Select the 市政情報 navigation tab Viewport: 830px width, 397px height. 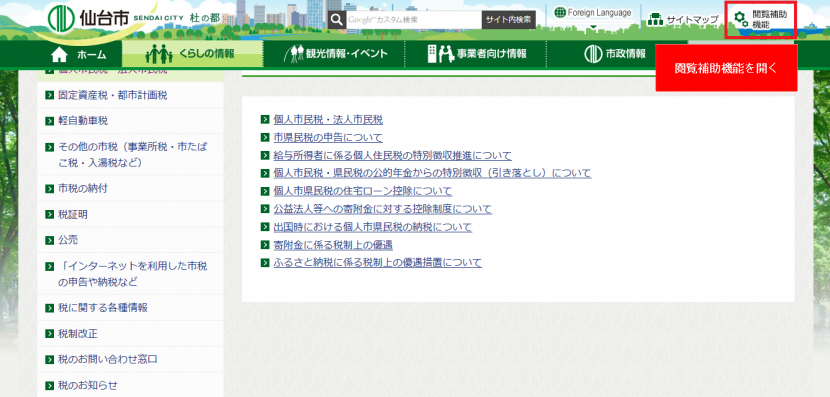616,54
